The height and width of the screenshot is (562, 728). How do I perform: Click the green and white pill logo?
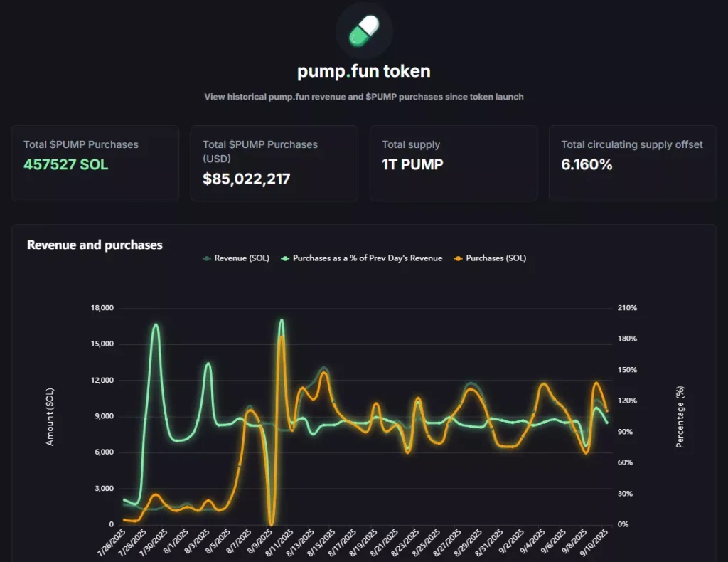(x=364, y=31)
